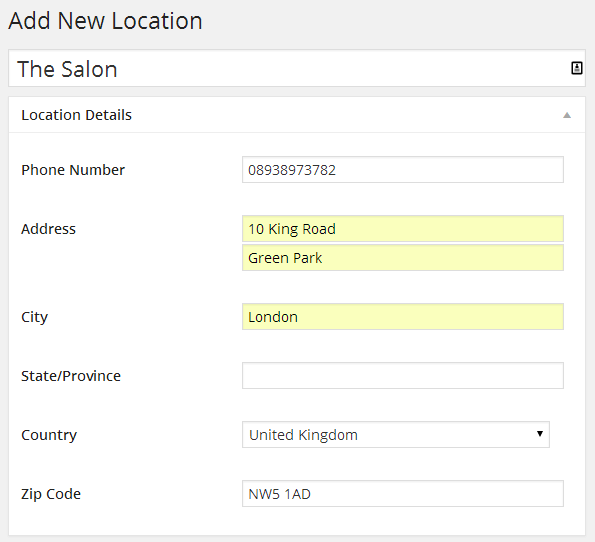Click the 'Green Park' address line field
The height and width of the screenshot is (542, 595).
click(x=403, y=258)
